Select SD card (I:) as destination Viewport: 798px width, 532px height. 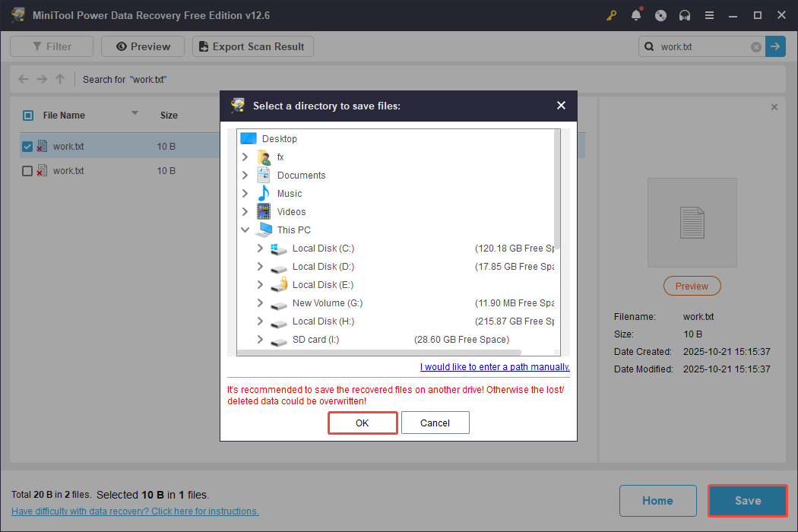click(315, 340)
